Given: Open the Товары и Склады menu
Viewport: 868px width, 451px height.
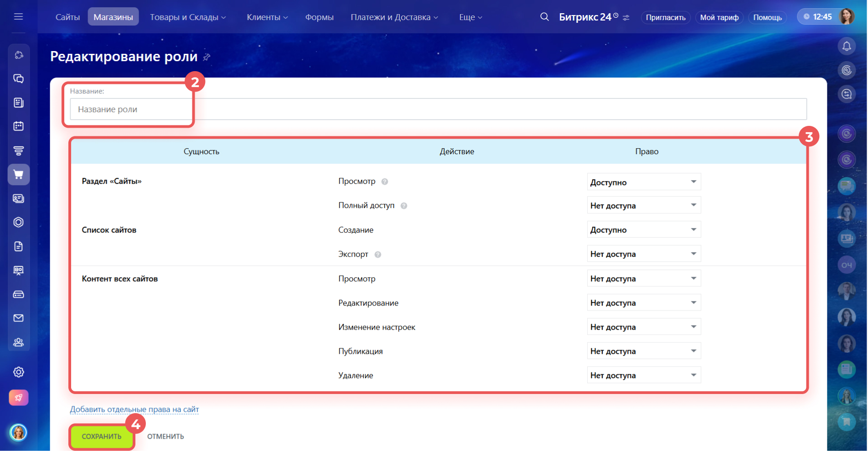Looking at the screenshot, I should (x=187, y=17).
